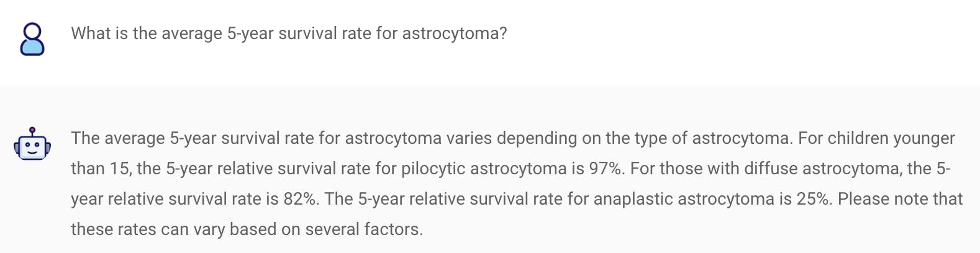Click the word "astrocytoma?" in the question

coord(455,33)
